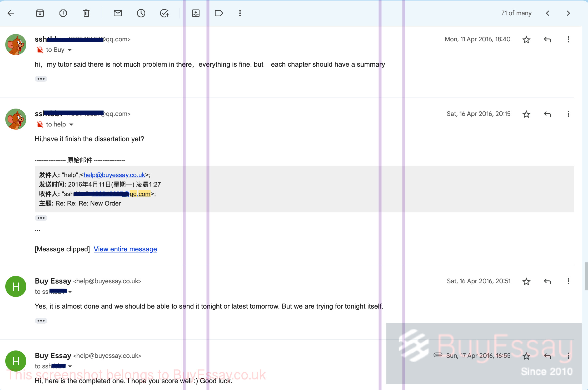The width and height of the screenshot is (588, 390).
Task: Open More menu for 17 Apr message
Action: point(569,356)
